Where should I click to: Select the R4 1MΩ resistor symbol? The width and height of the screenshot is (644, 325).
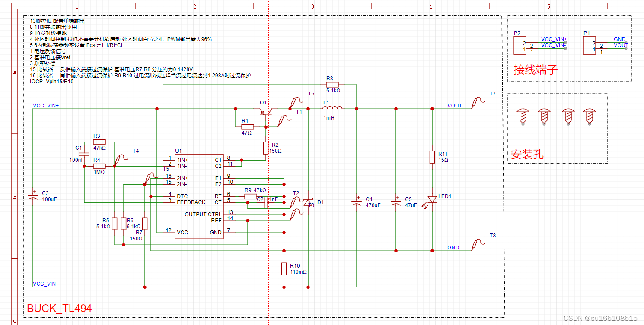coord(99,166)
